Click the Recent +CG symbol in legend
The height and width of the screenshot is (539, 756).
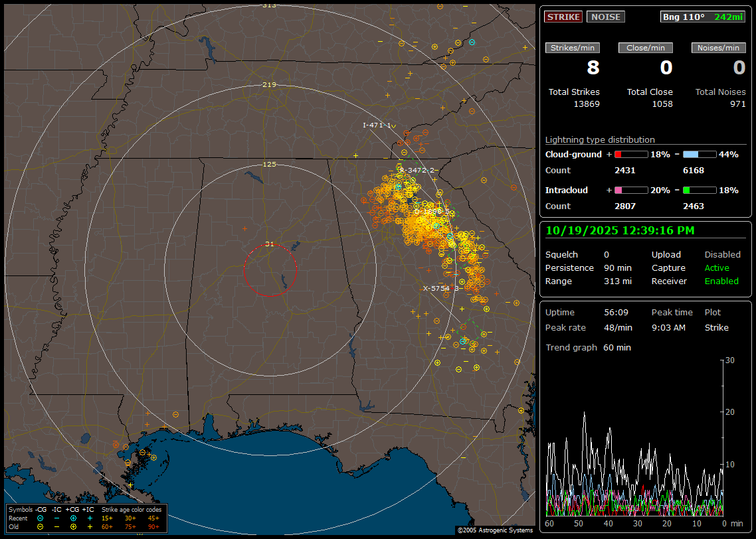(73, 518)
